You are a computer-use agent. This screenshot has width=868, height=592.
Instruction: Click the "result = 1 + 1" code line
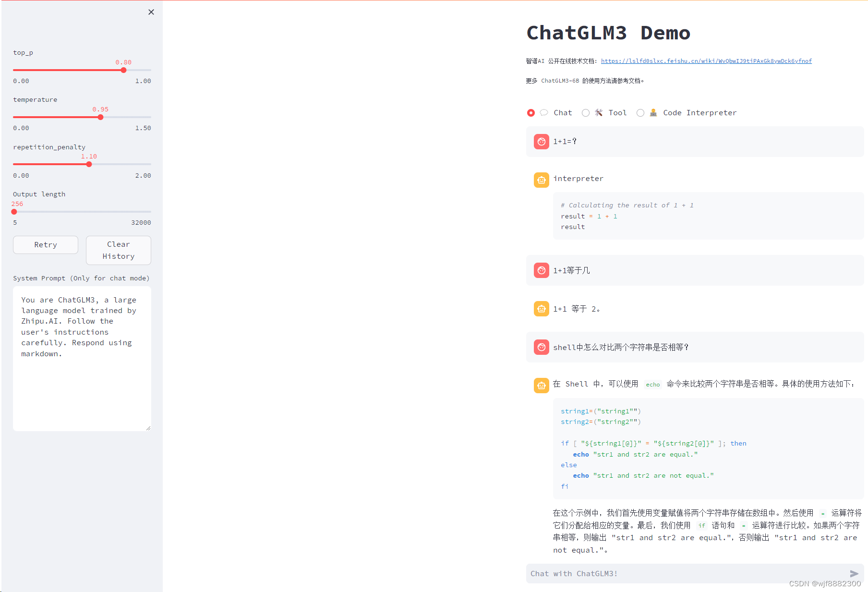point(589,217)
